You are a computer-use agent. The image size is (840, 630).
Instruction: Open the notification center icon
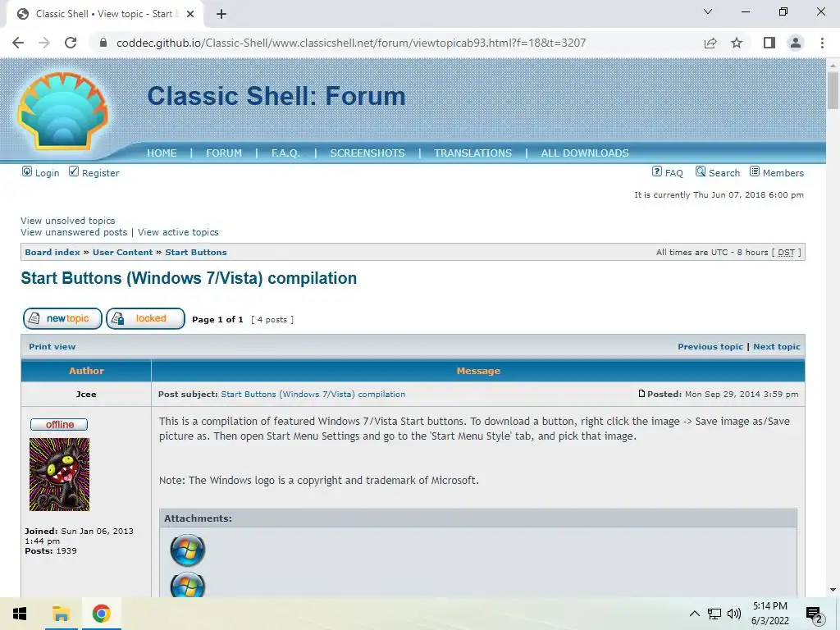(x=815, y=615)
